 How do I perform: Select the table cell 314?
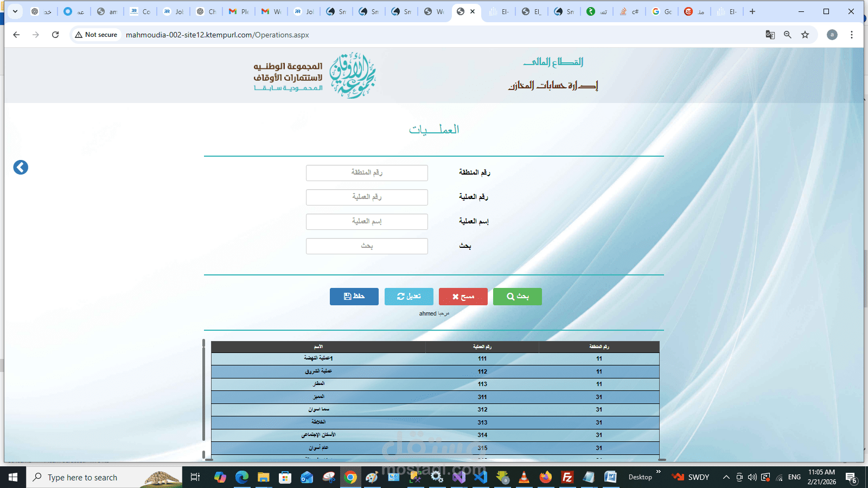pos(482,435)
